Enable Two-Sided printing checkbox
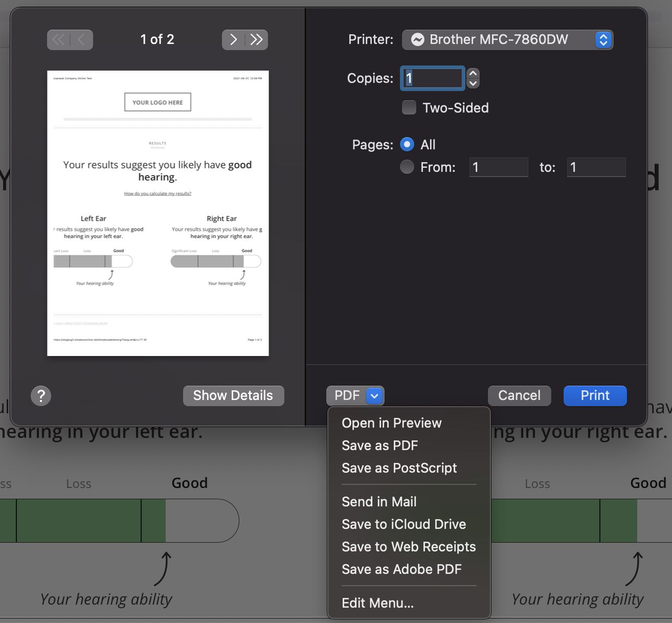This screenshot has height=623, width=672. coord(409,107)
